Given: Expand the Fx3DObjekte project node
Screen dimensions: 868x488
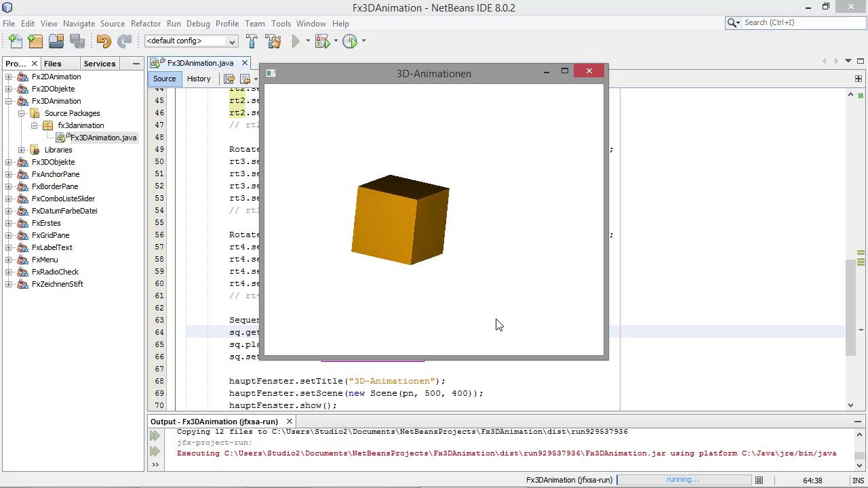Looking at the screenshot, I should (8, 162).
